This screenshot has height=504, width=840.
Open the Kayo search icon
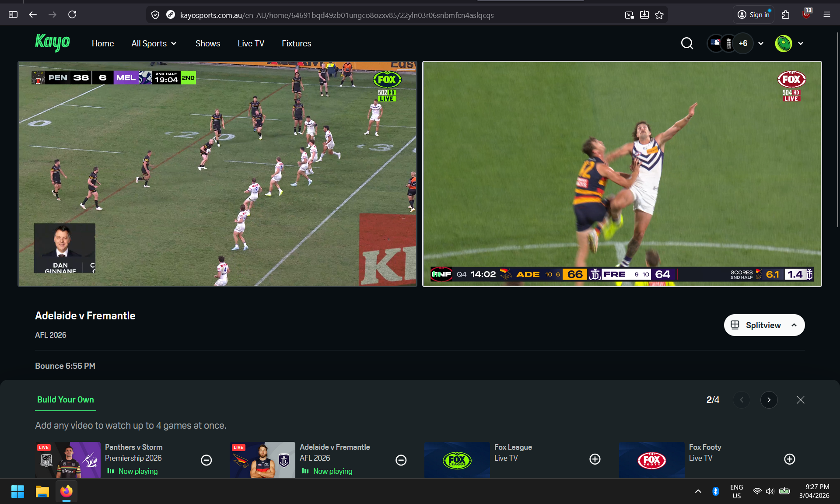tap(687, 43)
